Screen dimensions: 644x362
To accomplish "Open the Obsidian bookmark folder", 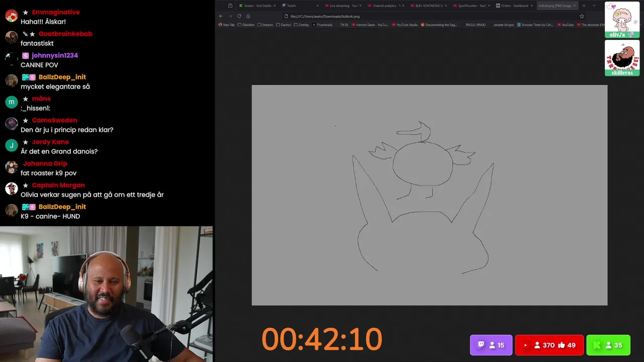I will point(246,25).
